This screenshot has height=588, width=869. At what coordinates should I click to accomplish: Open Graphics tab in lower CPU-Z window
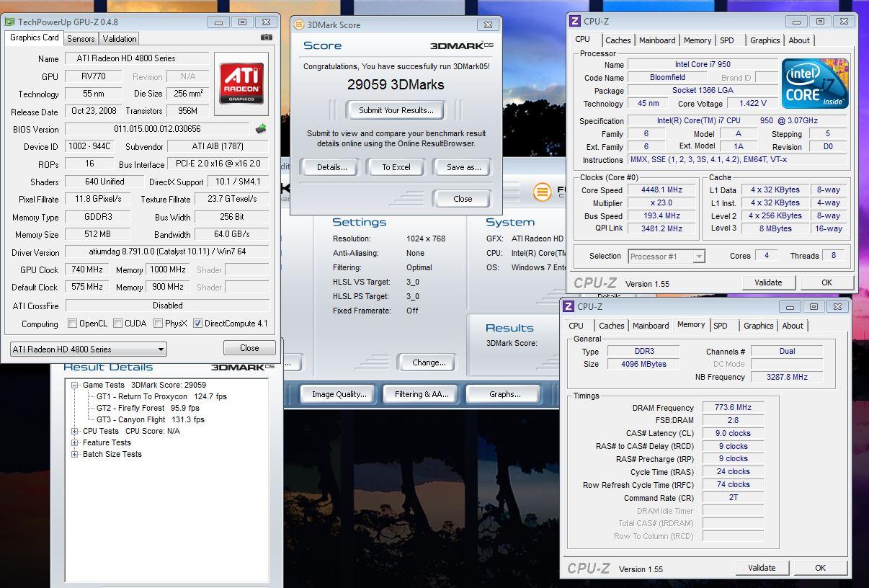point(758,326)
